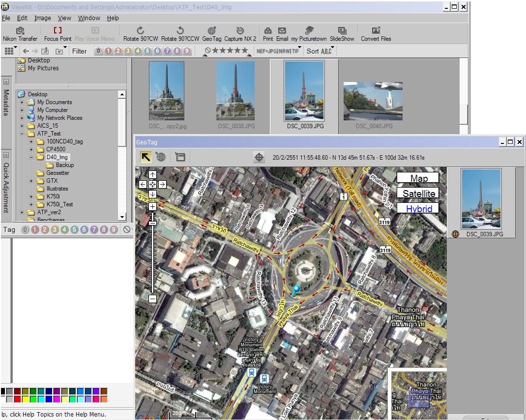Open the favorite folders dropdown

point(61,51)
